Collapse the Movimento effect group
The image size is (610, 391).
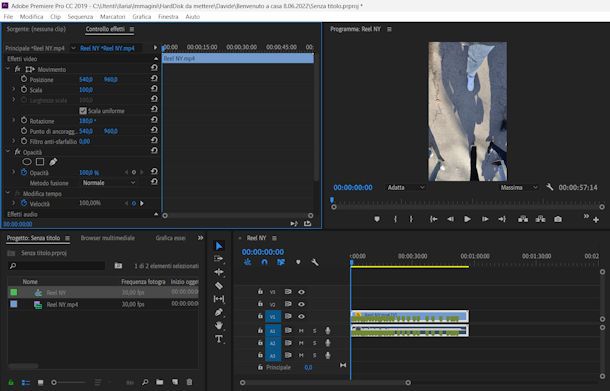pos(8,69)
